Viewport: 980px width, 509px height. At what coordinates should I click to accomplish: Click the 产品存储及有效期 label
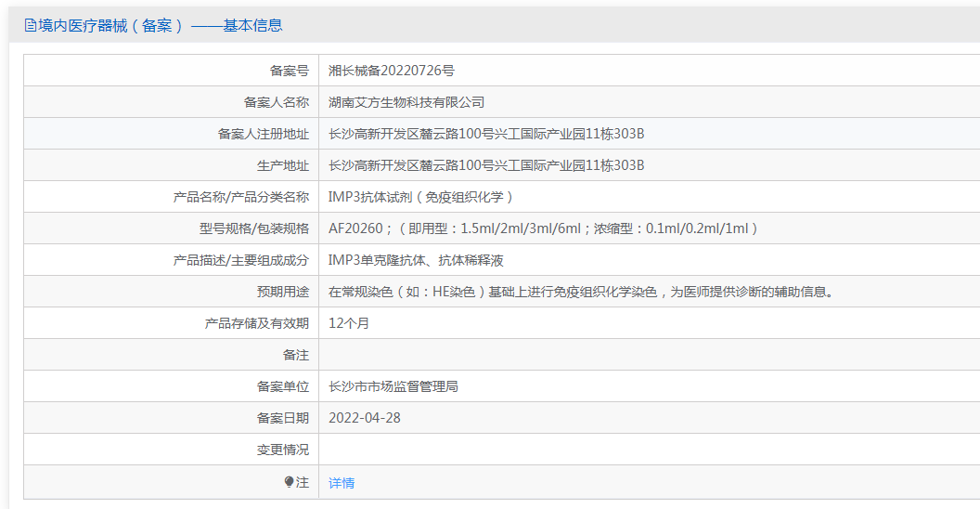(x=257, y=323)
